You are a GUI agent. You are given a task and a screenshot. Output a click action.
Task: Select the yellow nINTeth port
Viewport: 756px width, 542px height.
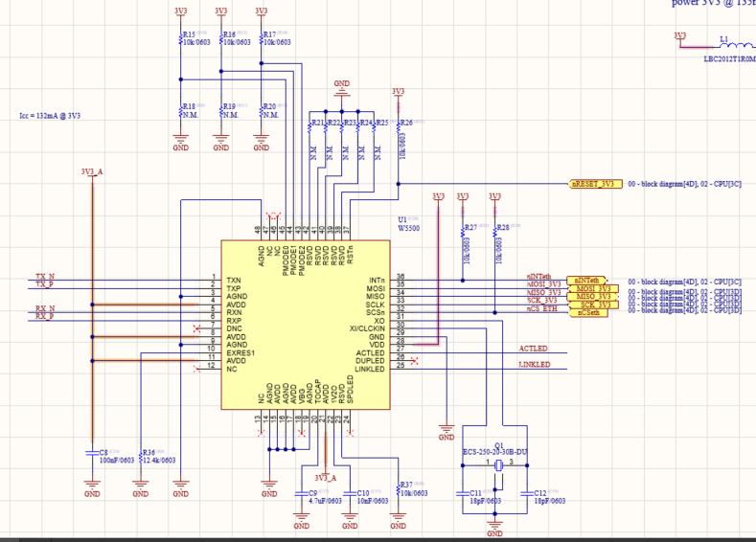pos(586,280)
